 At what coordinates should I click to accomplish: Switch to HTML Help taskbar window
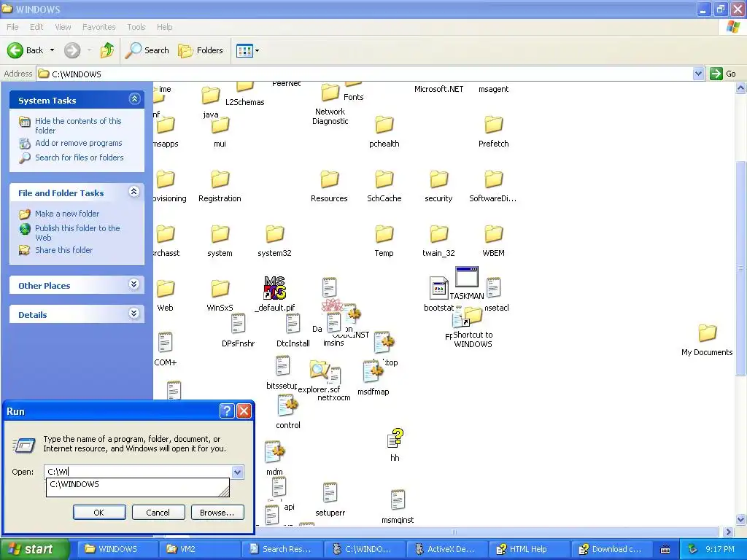pyautogui.click(x=528, y=549)
